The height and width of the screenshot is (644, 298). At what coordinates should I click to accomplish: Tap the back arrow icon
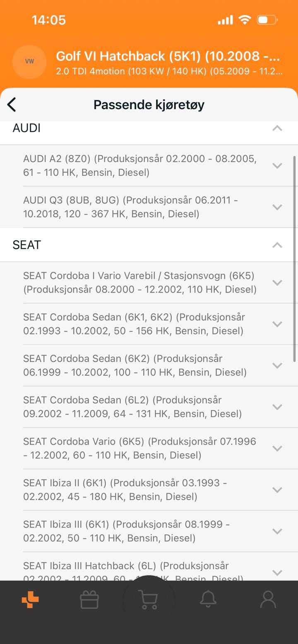[12, 105]
